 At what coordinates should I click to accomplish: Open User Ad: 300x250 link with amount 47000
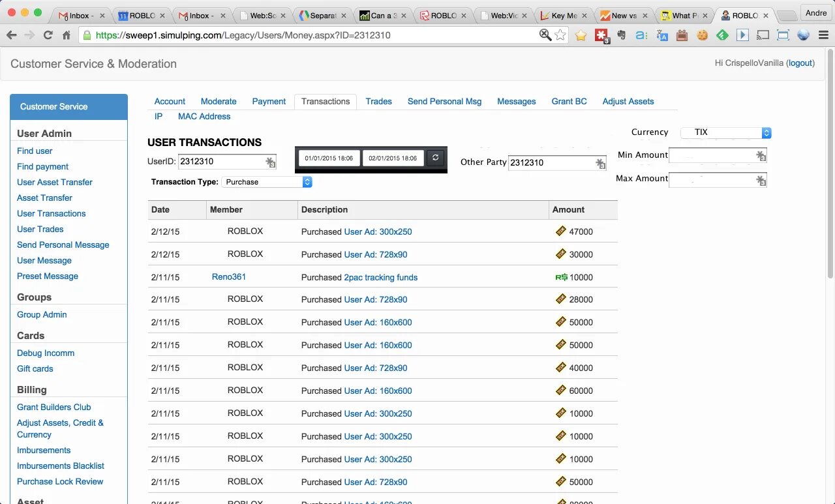(378, 231)
